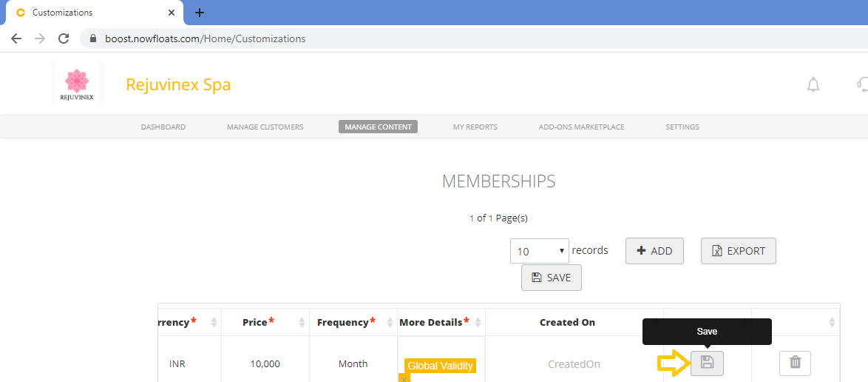868x382 pixels.
Task: Open the MY REPORTS menu
Action: pyautogui.click(x=475, y=127)
